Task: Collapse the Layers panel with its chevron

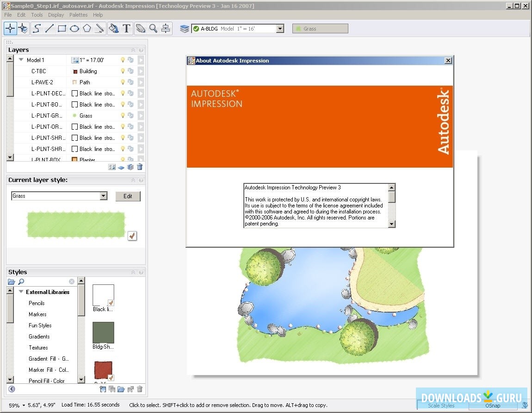Action: pos(133,50)
